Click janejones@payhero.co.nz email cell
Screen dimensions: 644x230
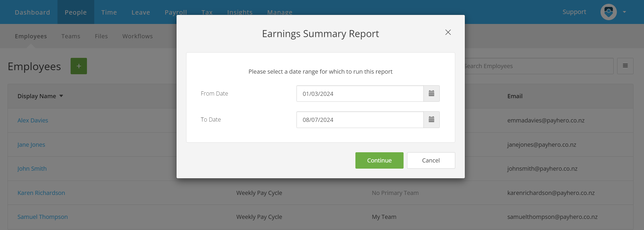[542, 145]
